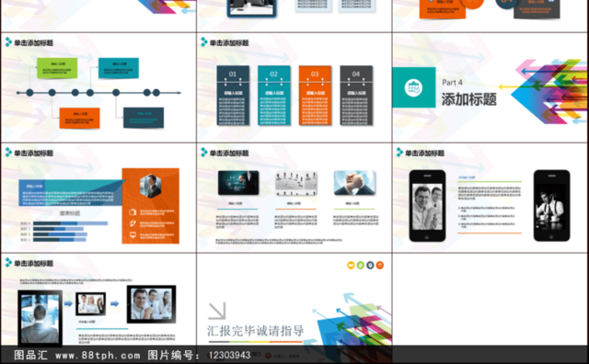589x364 pixels.
Task: Click the dark blue 01 column card
Action: tap(233, 96)
